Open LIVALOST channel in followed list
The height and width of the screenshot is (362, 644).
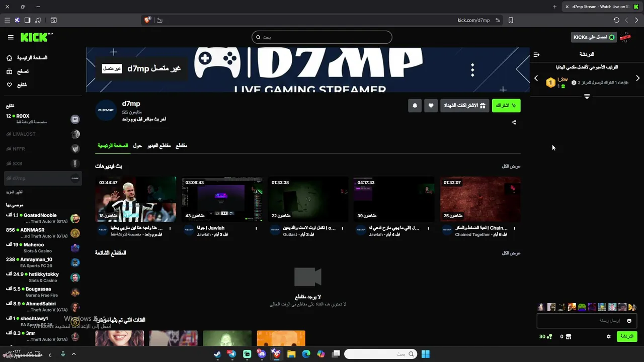click(x=42, y=134)
